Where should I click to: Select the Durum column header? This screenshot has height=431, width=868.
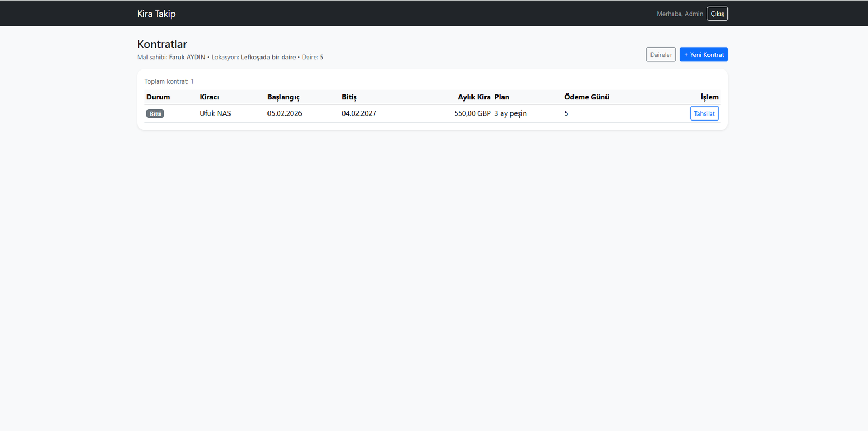(x=158, y=97)
